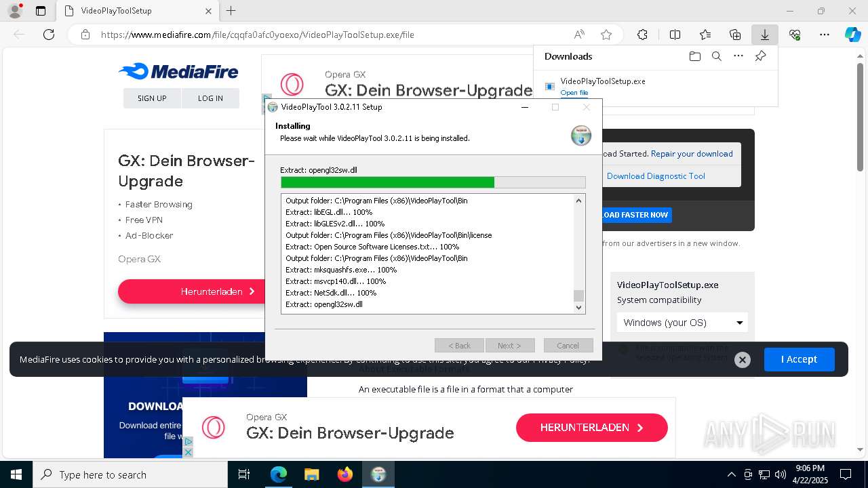
Task: Switch to the VideoPlayTool installer taskbar icon
Action: (378, 474)
